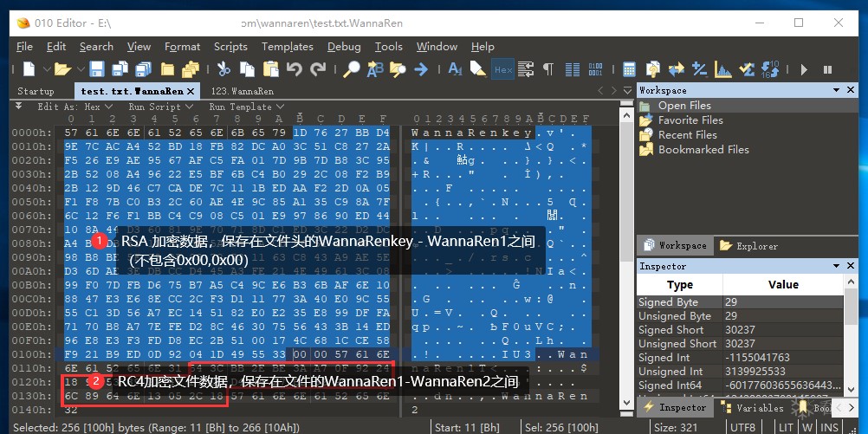This screenshot has width=868, height=434.
Task: Toggle the word wrap icon
Action: coord(525,69)
